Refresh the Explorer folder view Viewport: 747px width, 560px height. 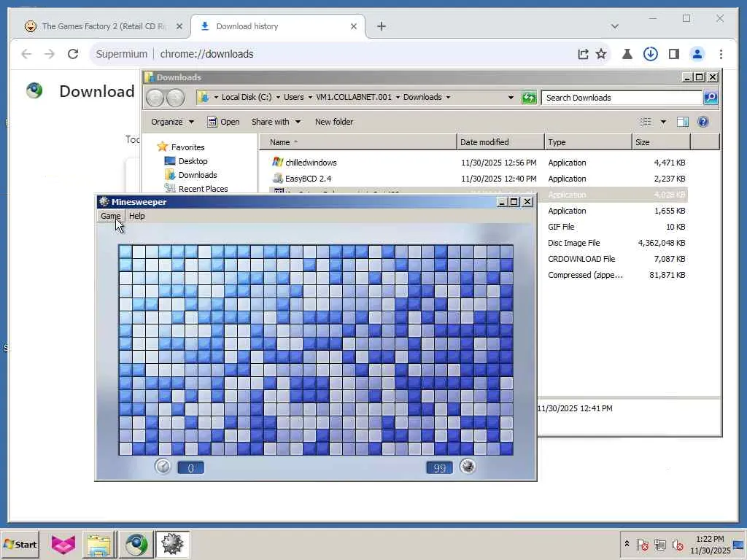[x=528, y=98]
